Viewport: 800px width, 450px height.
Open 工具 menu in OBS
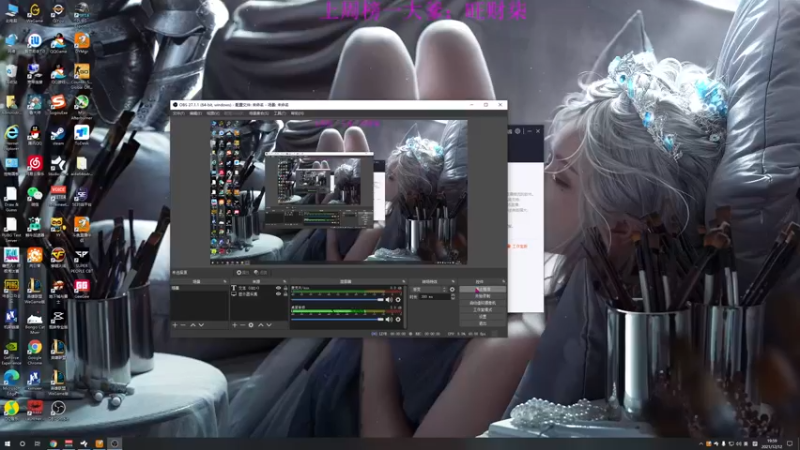280,113
